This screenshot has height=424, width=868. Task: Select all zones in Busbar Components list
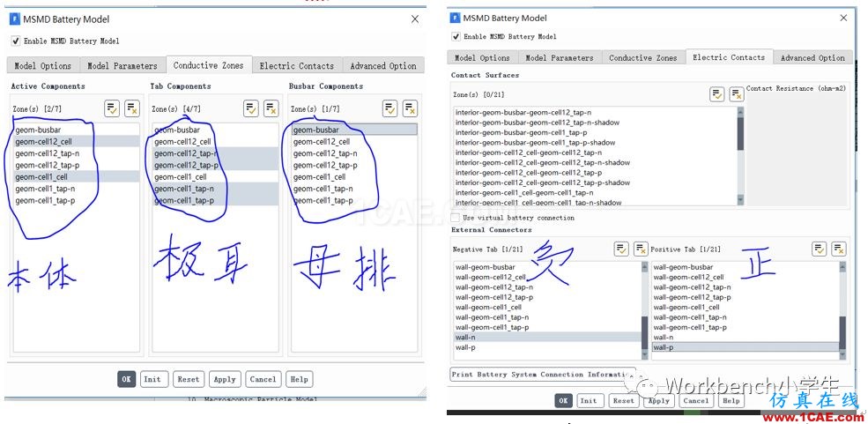(x=390, y=108)
